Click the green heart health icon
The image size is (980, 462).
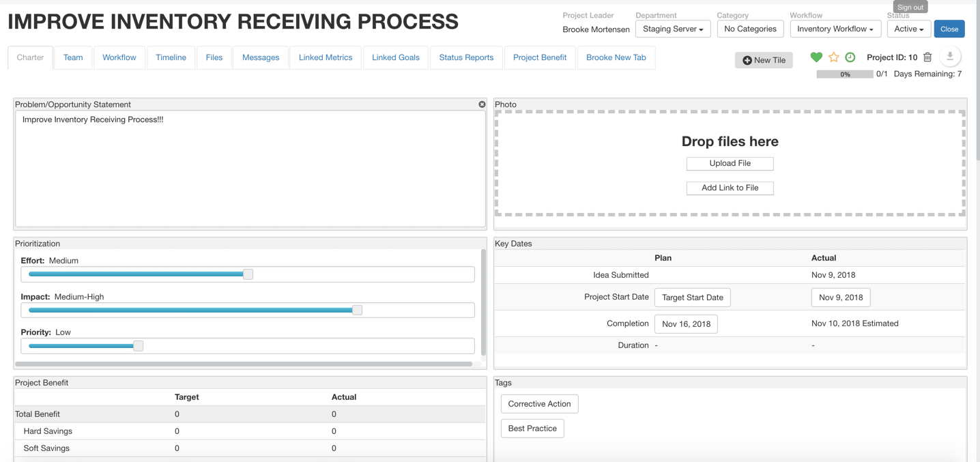coord(816,57)
